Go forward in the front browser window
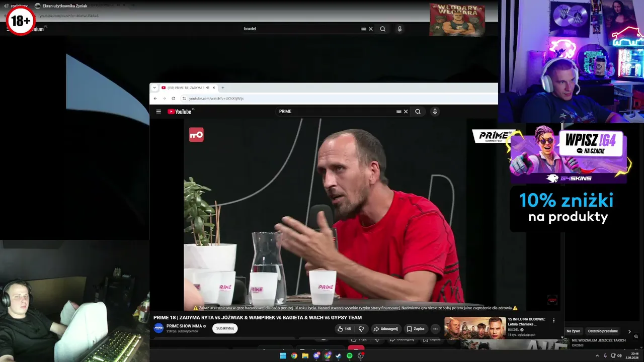The image size is (644, 362). pos(164,99)
